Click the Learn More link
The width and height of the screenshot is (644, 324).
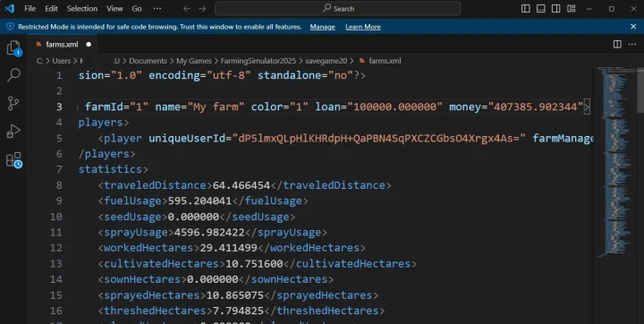coord(363,27)
